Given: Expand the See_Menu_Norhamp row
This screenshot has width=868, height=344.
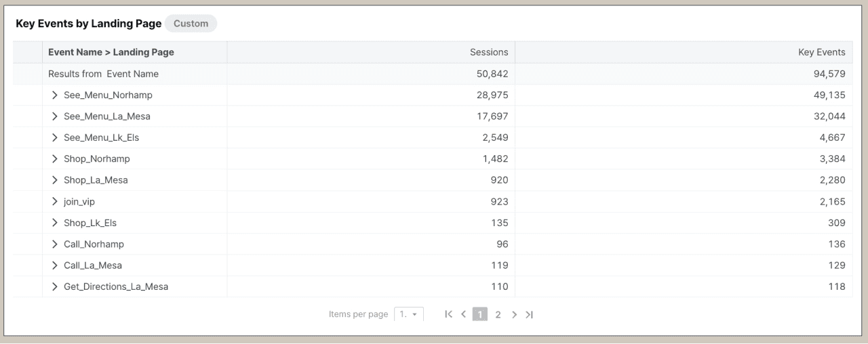Looking at the screenshot, I should coord(55,95).
